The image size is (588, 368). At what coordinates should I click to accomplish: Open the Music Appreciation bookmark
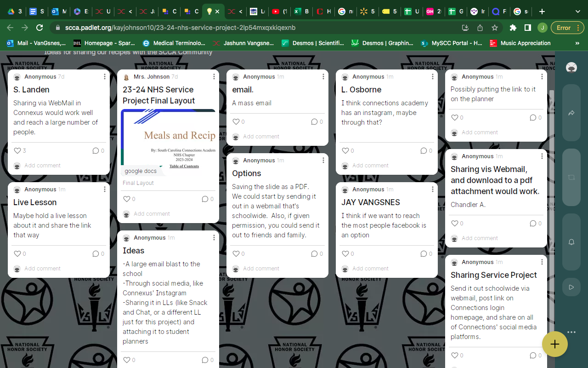(520, 43)
